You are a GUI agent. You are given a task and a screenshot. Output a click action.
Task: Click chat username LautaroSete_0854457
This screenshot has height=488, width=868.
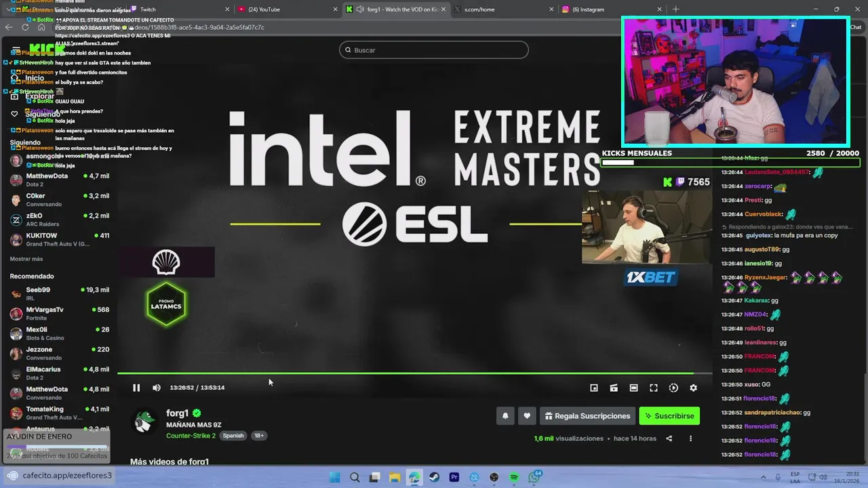pos(776,172)
